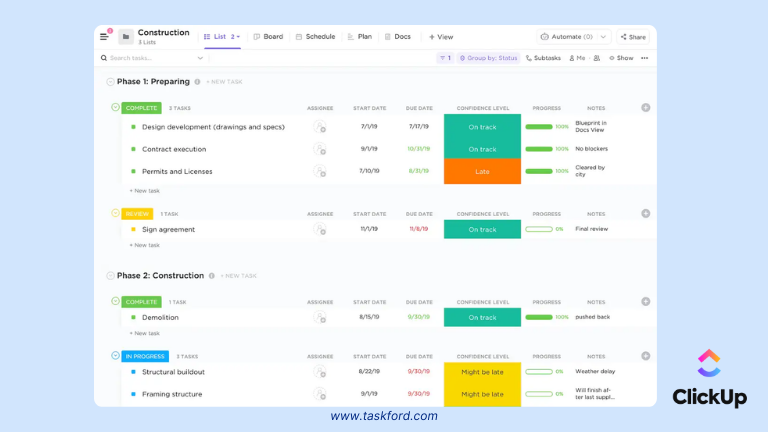Viewport: 768px width, 432px height.
Task: Click the Construction folder icon
Action: tap(126, 37)
